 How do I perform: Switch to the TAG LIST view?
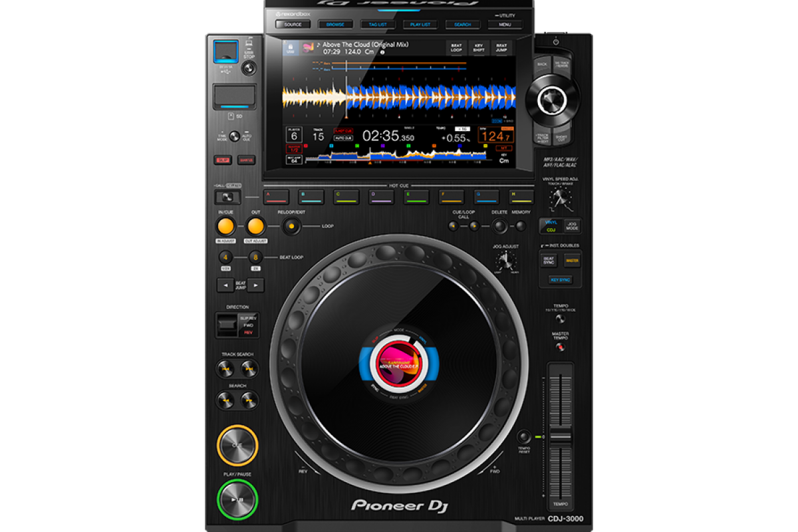pos(378,25)
